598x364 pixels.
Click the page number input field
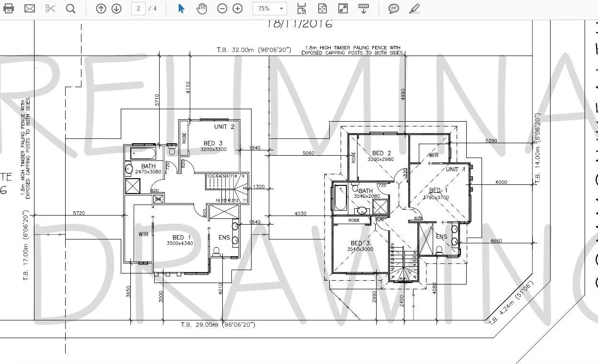[x=138, y=9]
